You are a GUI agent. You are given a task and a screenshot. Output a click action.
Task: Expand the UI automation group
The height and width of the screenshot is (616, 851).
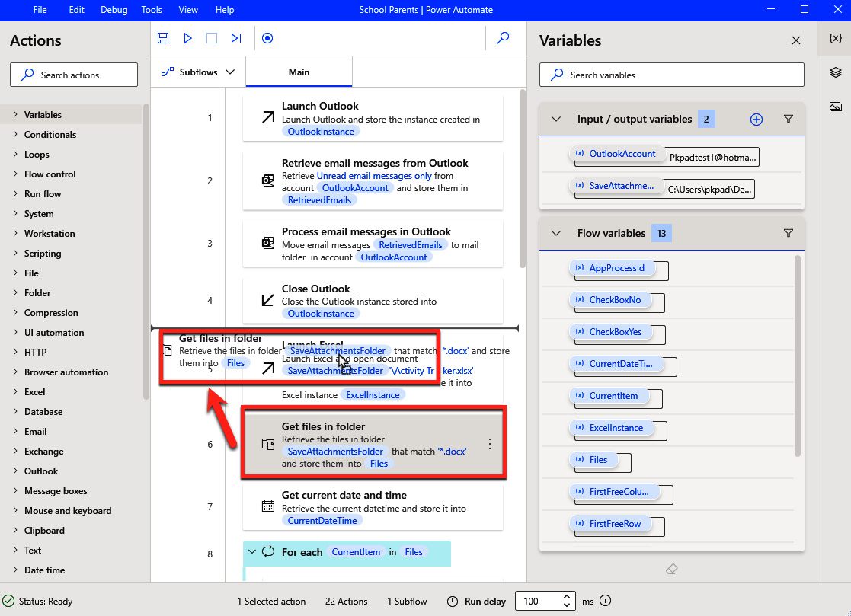[15, 333]
